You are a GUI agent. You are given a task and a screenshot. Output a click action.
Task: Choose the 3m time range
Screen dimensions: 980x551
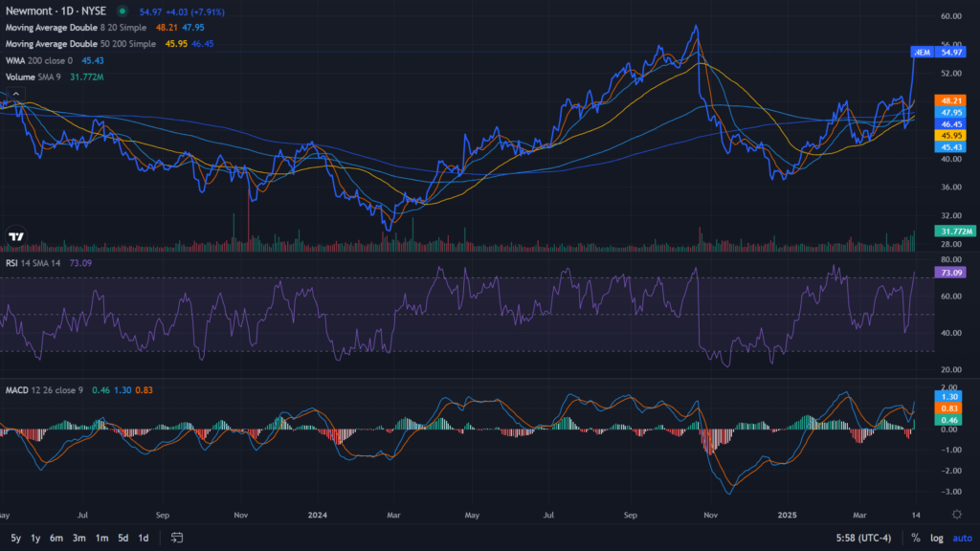pyautogui.click(x=78, y=538)
